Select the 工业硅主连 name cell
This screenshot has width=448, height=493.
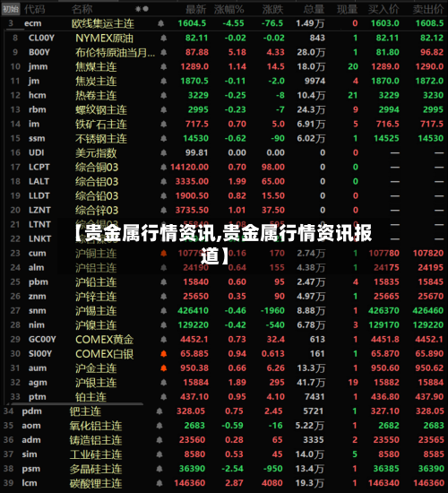[x=96, y=454]
